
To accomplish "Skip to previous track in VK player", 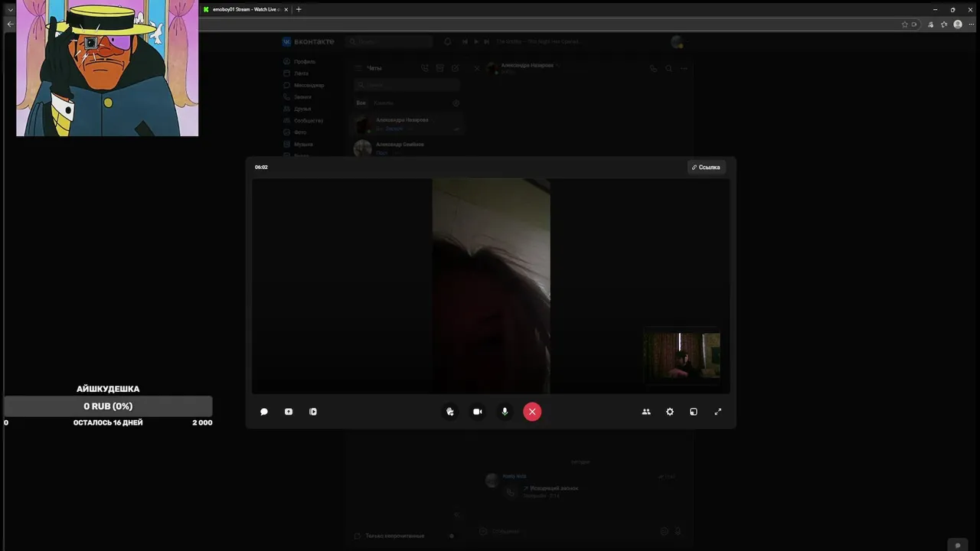I will [465, 41].
